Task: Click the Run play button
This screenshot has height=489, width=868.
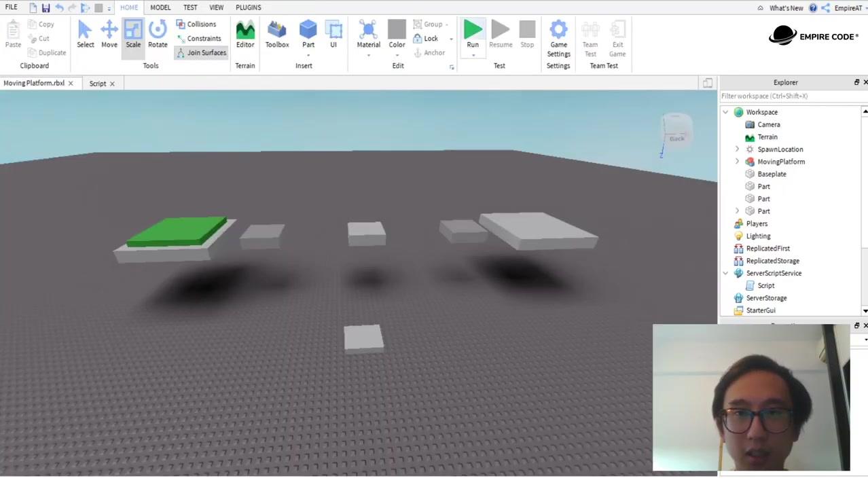Action: pyautogui.click(x=473, y=34)
